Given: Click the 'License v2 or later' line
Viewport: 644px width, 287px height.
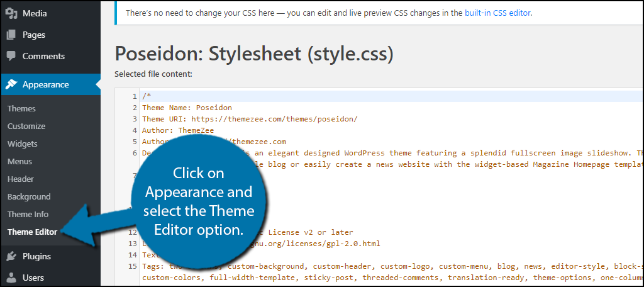Looking at the screenshot, I should click(x=309, y=232).
